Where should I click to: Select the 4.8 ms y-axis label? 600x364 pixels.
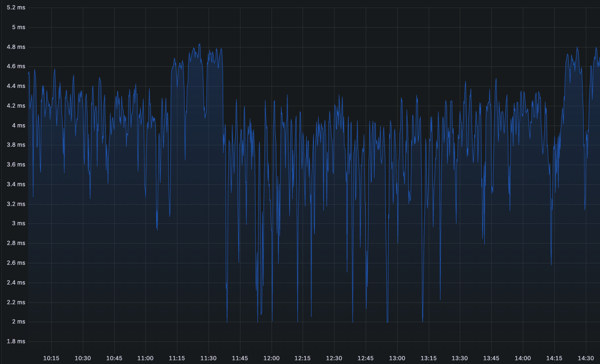point(16,47)
